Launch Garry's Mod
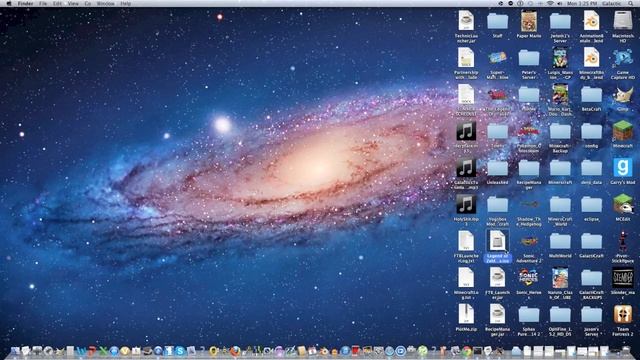The height and width of the screenshot is (360, 640). tap(622, 168)
